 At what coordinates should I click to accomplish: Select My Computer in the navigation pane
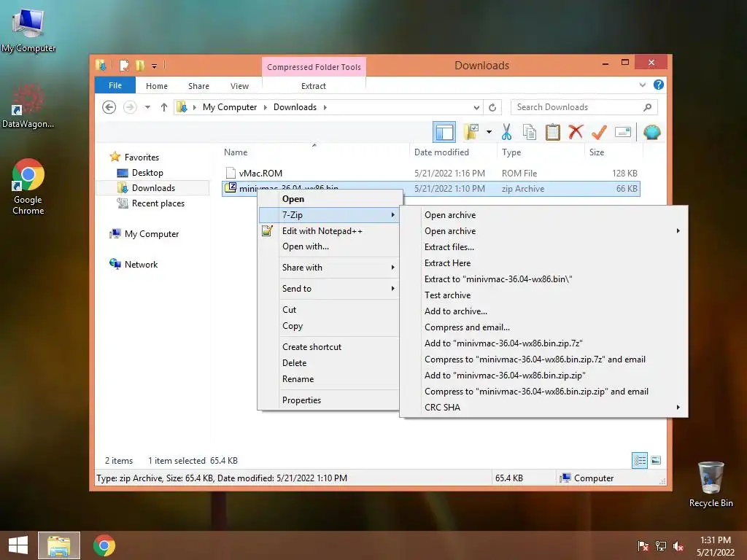point(152,234)
